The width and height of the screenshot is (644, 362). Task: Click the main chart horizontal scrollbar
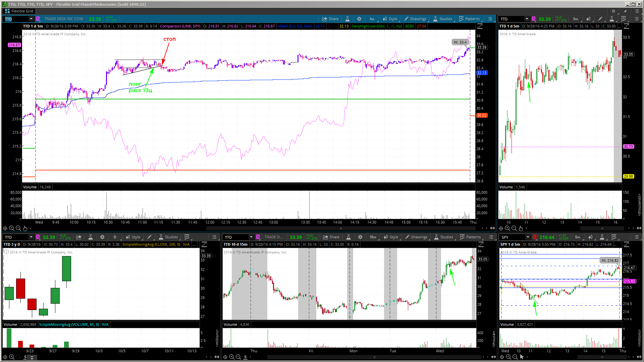[341, 228]
